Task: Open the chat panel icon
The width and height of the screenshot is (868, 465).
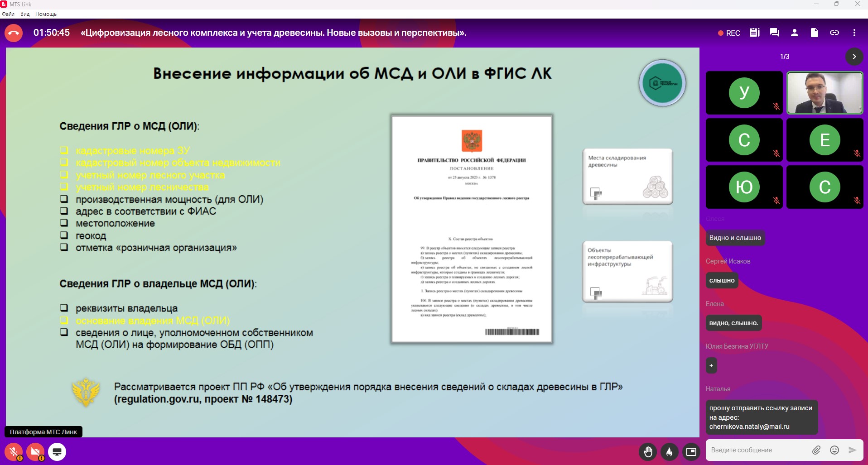Action: click(774, 33)
